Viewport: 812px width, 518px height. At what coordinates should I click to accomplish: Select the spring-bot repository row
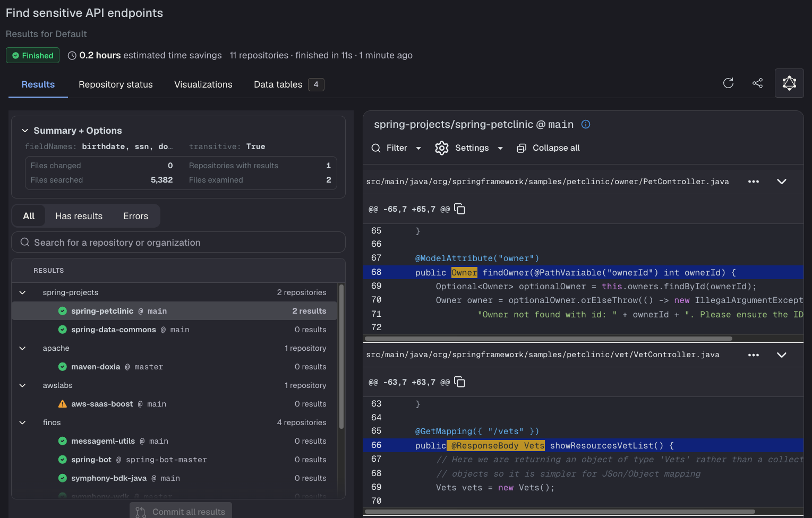(174, 460)
